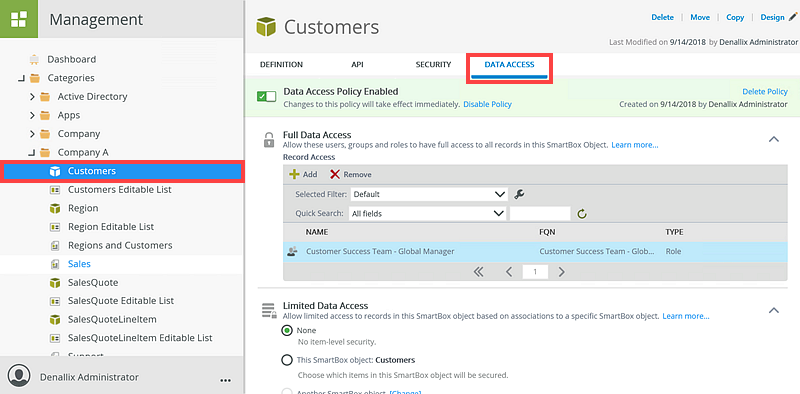Click the green plus Add icon
Screen dimensions: 800x394
pyautogui.click(x=294, y=175)
